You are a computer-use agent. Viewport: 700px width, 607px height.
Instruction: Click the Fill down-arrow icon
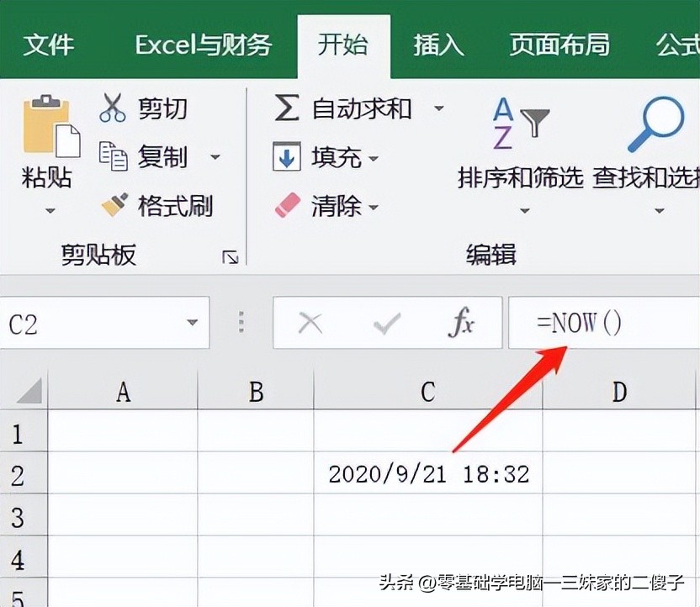287,157
